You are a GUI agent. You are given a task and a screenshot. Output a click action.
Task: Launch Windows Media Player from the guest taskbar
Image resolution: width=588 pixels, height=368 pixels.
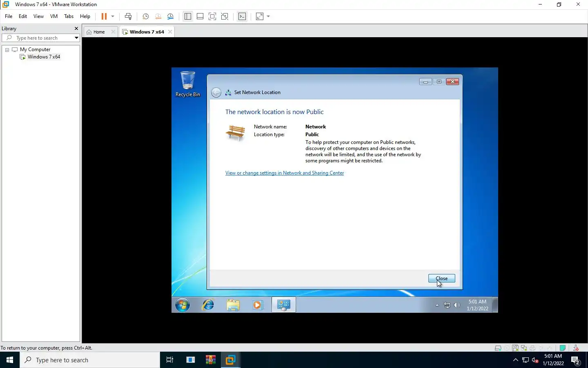point(258,305)
